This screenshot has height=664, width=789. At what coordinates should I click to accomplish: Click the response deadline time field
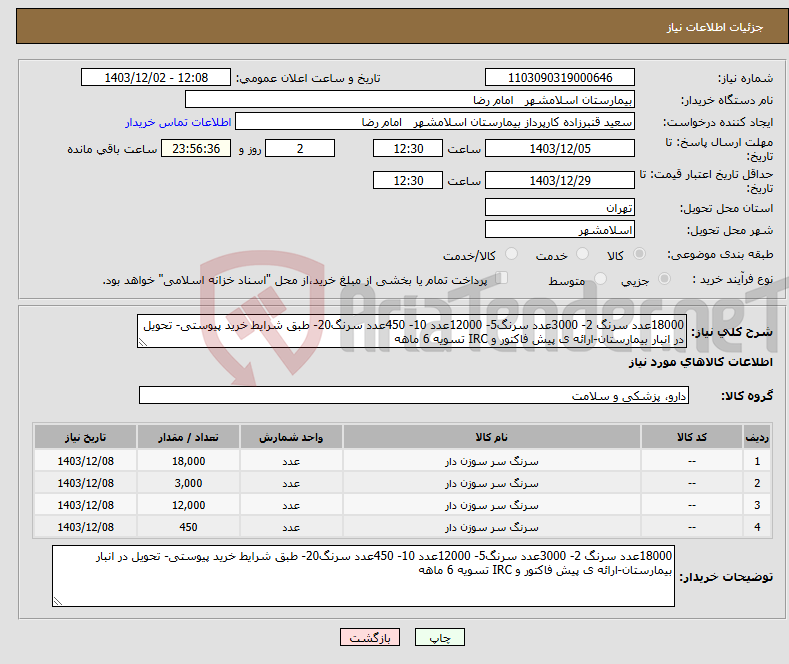point(408,148)
